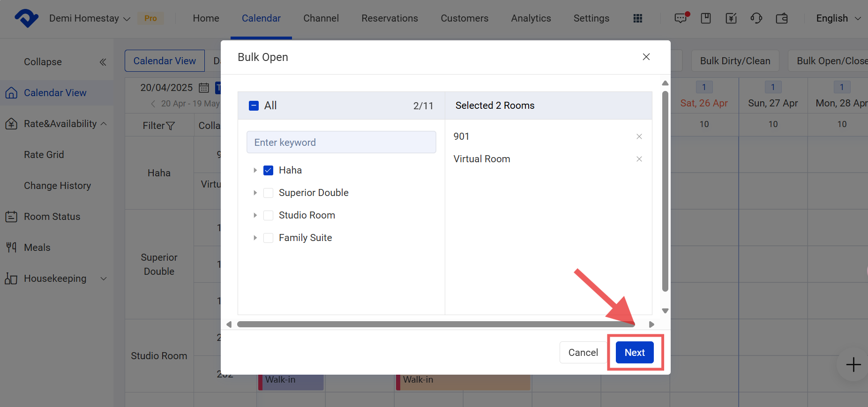Click the yen price note icon
Image resolution: width=868 pixels, height=407 pixels.
(731, 18)
